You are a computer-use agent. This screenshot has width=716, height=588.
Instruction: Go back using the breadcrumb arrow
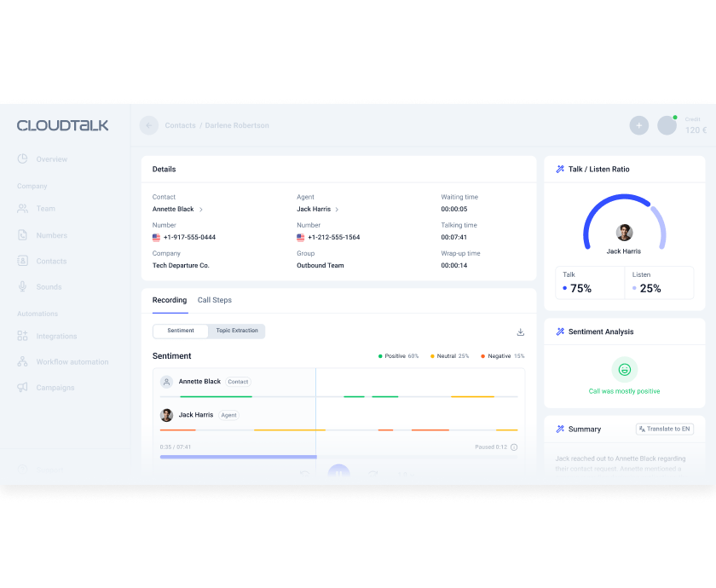(x=147, y=125)
